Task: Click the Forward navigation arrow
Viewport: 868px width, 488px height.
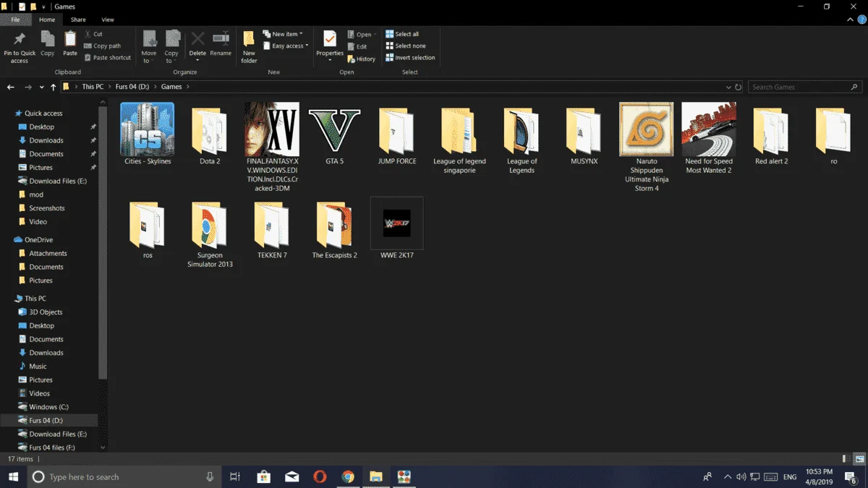Action: (27, 87)
